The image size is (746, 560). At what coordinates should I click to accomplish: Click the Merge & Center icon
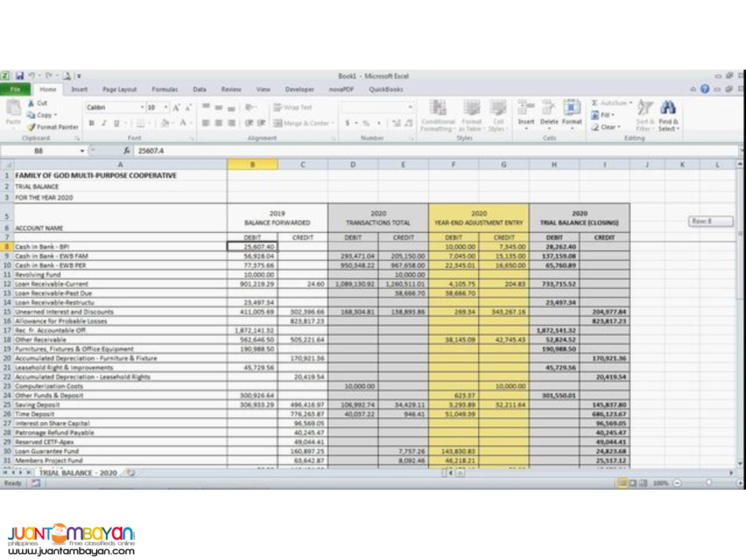tap(298, 122)
